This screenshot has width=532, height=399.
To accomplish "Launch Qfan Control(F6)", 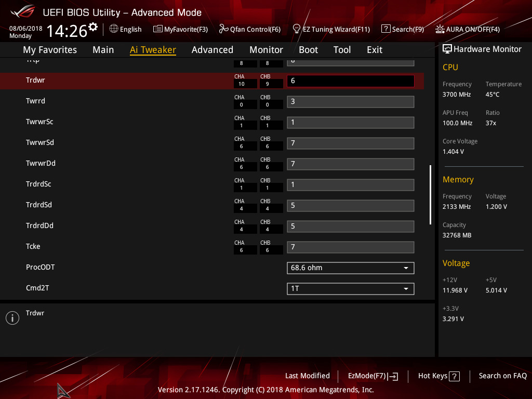I will [x=250, y=29].
